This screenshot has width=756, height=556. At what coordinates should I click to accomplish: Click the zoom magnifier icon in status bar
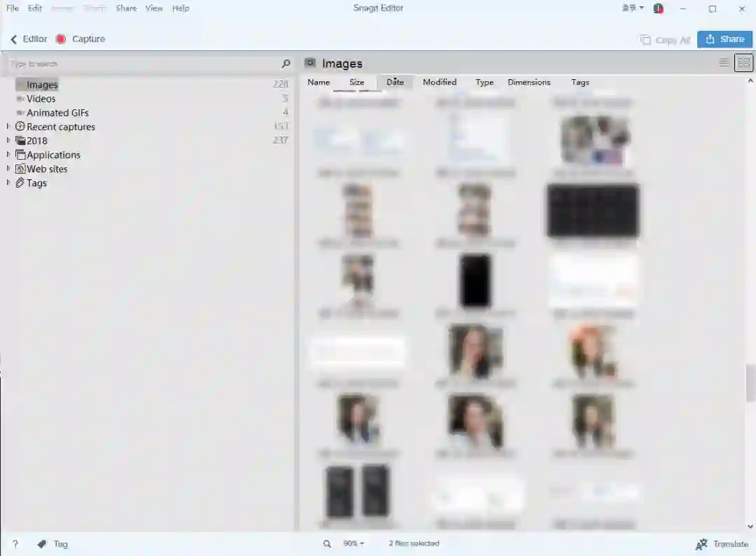click(x=327, y=543)
